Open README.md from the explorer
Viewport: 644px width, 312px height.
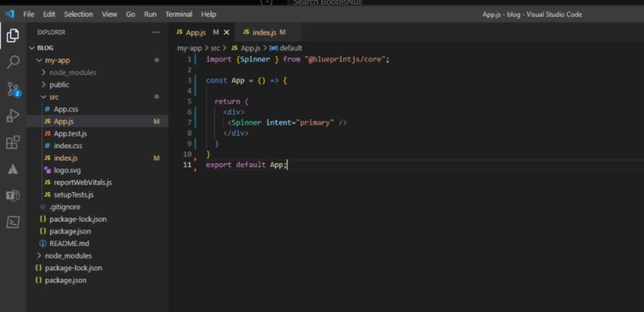[69, 244]
